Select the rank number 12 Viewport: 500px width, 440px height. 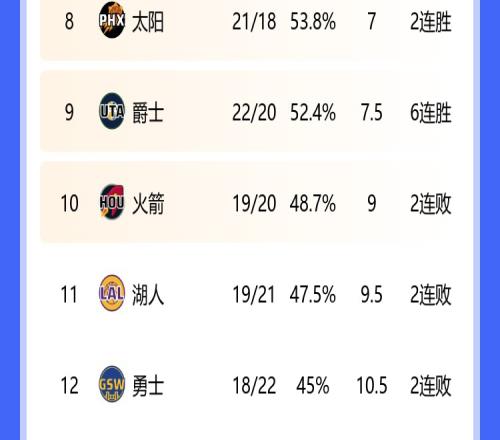tap(69, 386)
